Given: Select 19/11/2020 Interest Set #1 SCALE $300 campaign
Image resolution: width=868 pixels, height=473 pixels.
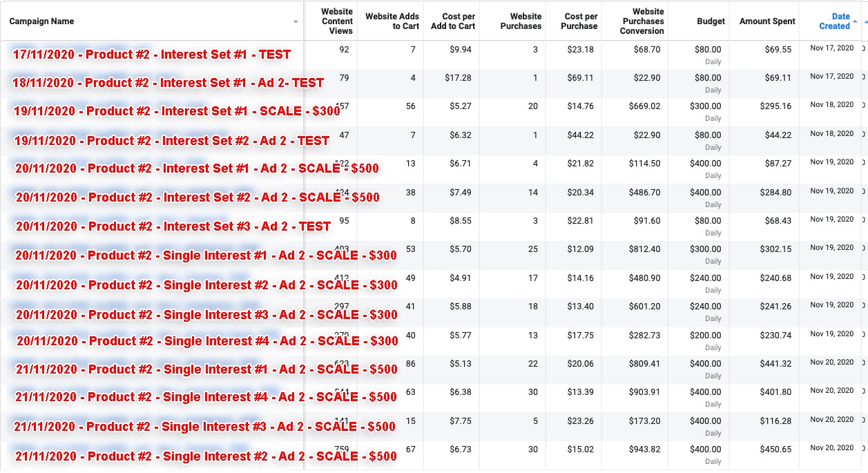Looking at the screenshot, I should [177, 111].
